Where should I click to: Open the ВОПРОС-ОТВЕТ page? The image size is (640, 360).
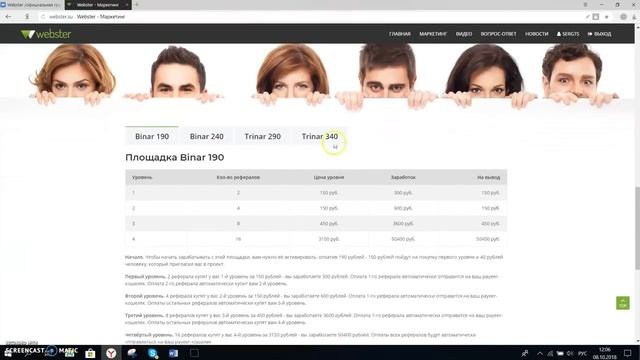498,34
